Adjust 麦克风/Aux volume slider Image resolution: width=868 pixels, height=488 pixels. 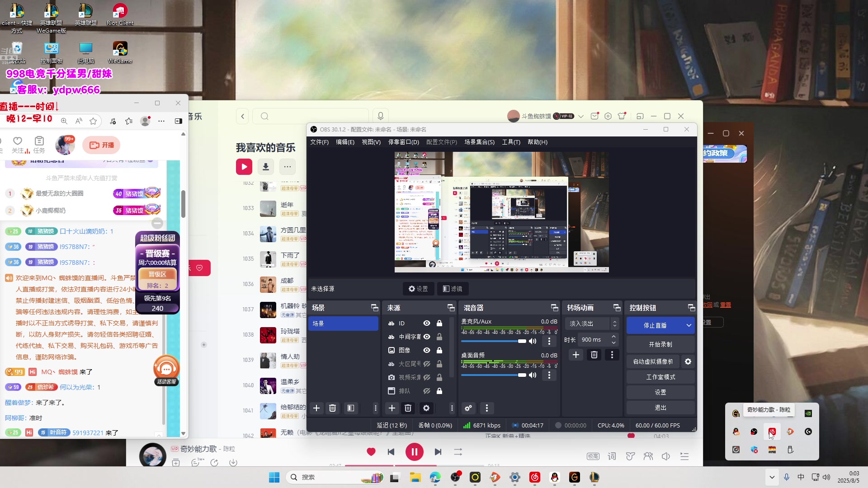[x=494, y=341]
